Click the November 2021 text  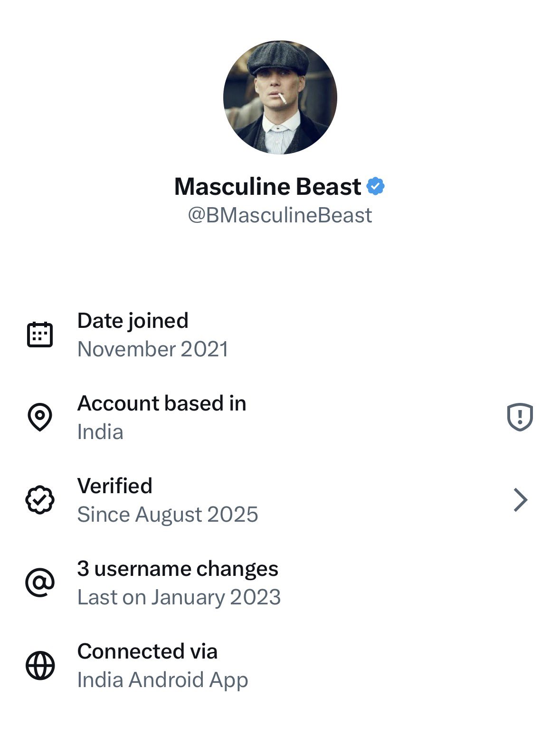coord(152,349)
